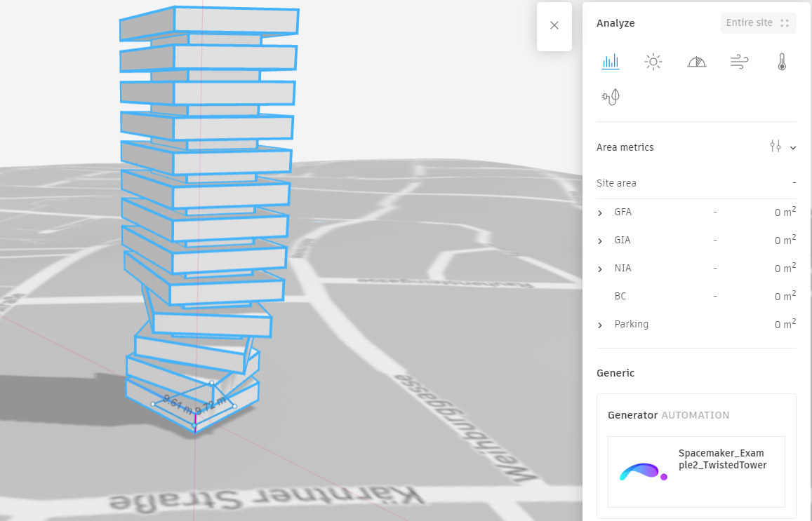The image size is (812, 521).
Task: Expand the NIA metric details
Action: pos(599,268)
